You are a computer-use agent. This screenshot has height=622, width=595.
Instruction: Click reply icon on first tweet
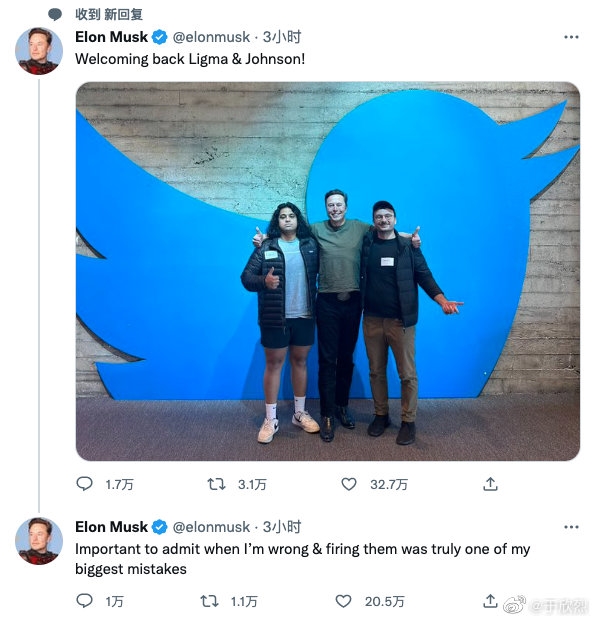[x=84, y=484]
